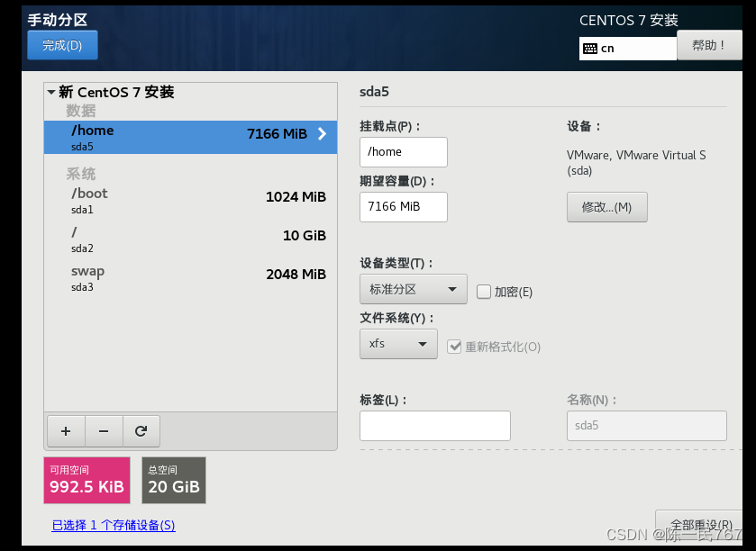
Task: Open the 已选择 1 个存储设备 link
Action: tap(113, 524)
